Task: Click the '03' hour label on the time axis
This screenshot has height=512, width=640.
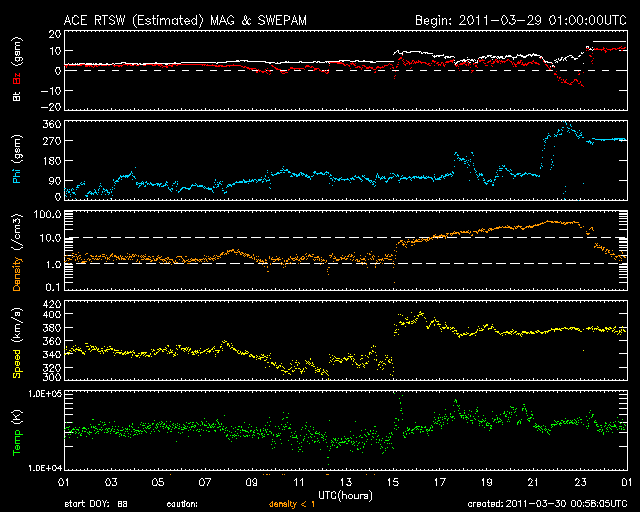Action: (111, 483)
